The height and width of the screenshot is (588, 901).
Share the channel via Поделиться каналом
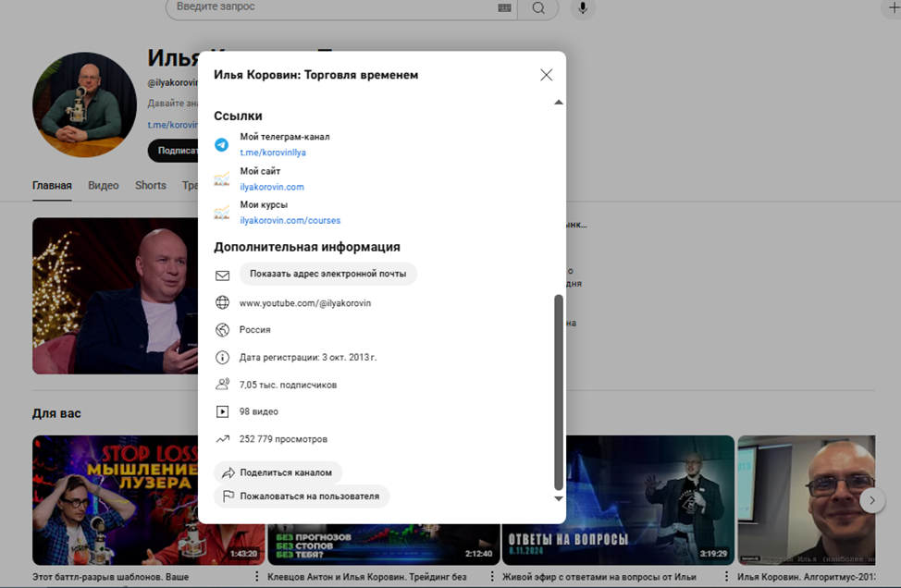tap(278, 472)
